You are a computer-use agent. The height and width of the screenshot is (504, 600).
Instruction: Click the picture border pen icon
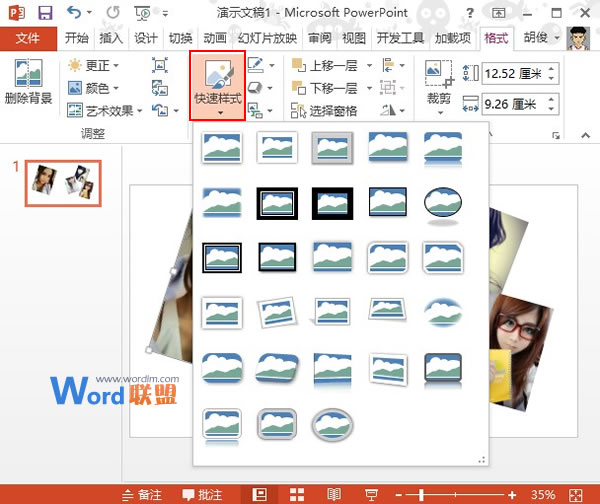click(255, 65)
